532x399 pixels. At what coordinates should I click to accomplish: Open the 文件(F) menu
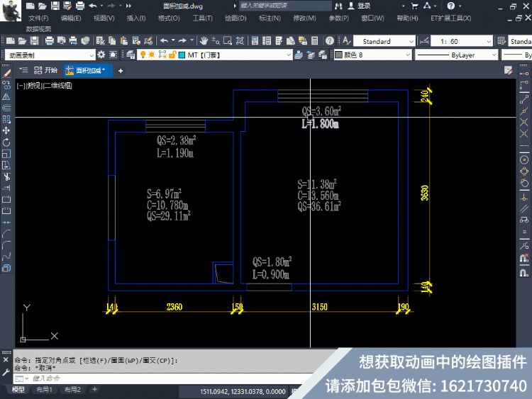pos(38,18)
